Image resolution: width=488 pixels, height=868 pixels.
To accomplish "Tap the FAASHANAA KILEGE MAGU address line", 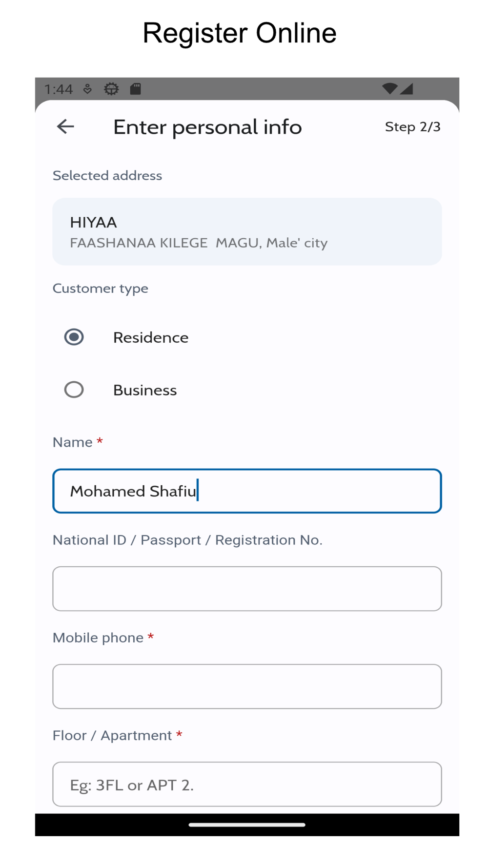I will (x=199, y=243).
